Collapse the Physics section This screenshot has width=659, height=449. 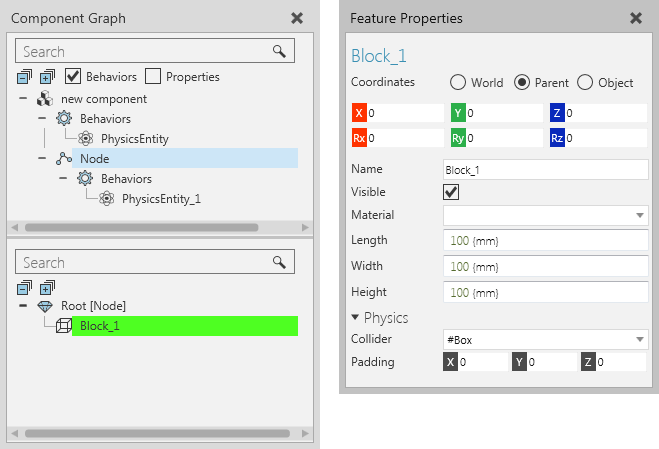click(355, 317)
